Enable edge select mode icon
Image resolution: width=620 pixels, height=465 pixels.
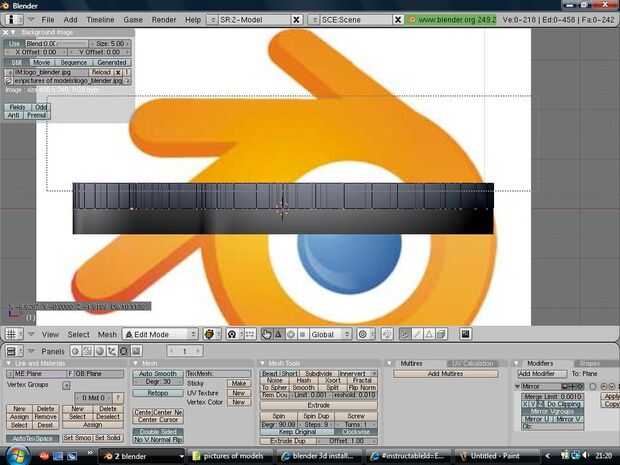pyautogui.click(x=417, y=334)
